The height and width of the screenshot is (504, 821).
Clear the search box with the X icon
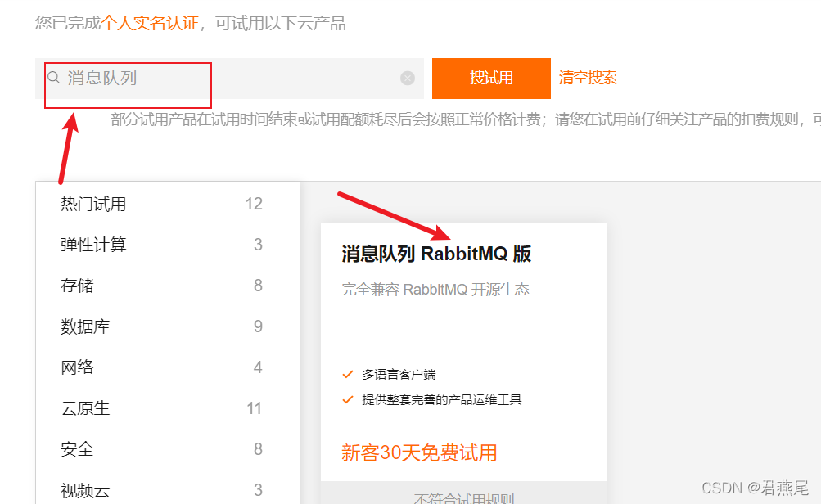pos(408,78)
